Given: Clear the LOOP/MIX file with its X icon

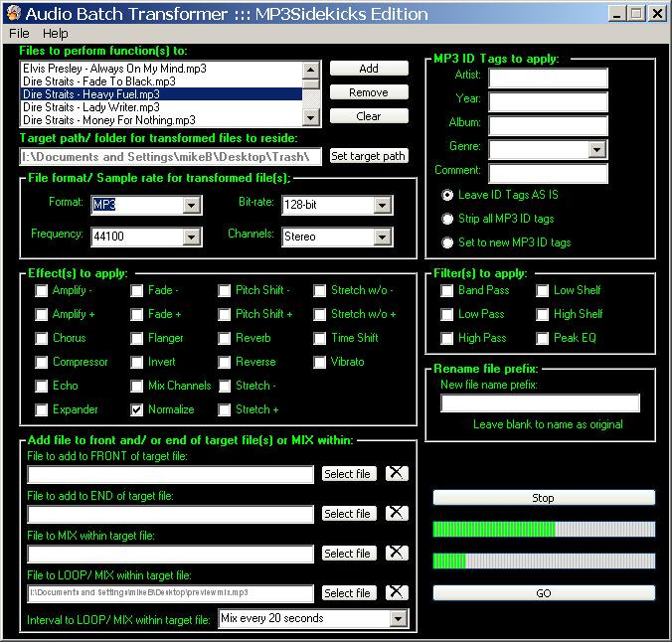Looking at the screenshot, I should click(x=397, y=592).
